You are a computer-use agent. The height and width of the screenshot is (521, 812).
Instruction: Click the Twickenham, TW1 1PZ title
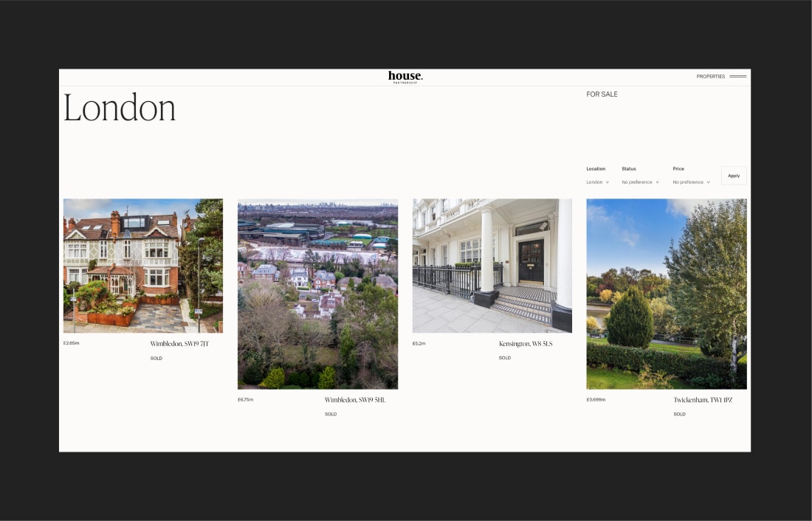[x=702, y=400]
